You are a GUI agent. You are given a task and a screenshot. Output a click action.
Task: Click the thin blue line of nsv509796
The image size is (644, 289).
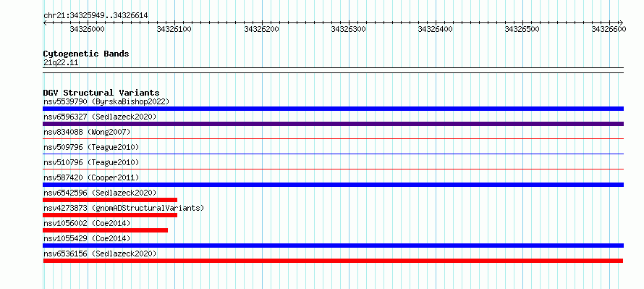(x=333, y=154)
